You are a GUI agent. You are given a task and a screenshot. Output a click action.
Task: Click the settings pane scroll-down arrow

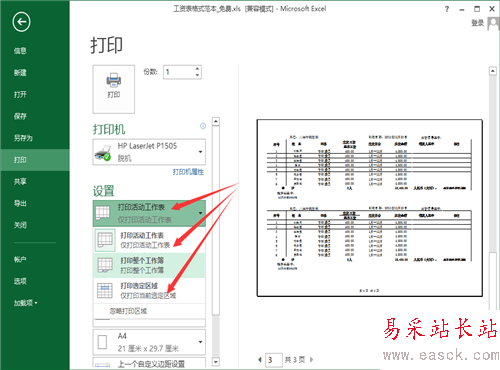click(216, 362)
